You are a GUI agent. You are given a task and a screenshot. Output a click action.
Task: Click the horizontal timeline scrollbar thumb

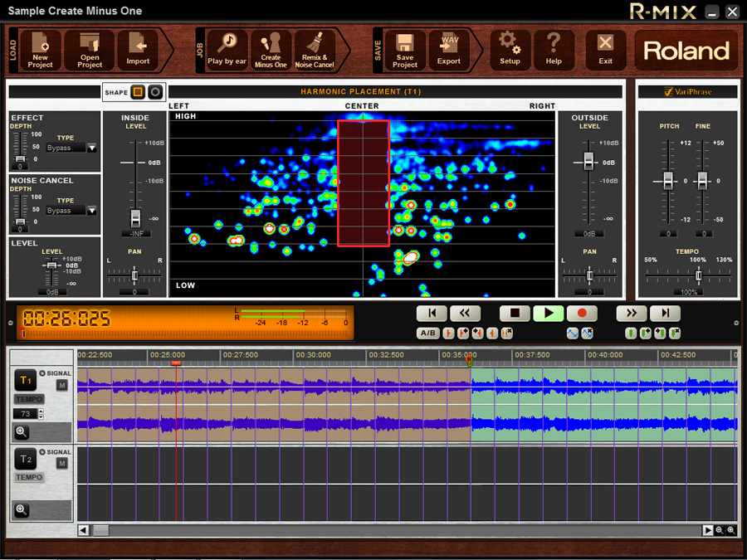(100, 530)
